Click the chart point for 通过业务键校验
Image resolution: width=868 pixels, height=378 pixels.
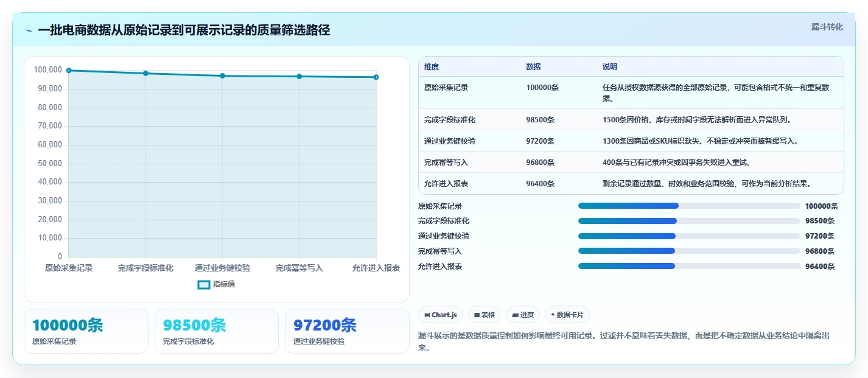(x=222, y=75)
